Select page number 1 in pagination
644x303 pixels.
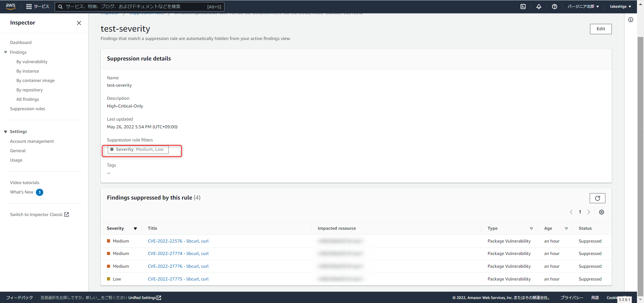click(580, 212)
